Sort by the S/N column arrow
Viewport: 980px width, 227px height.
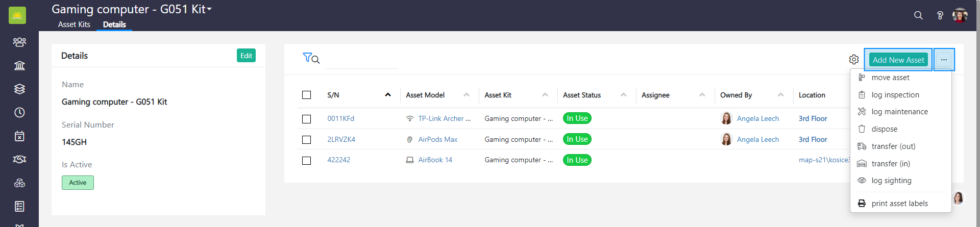click(388, 95)
